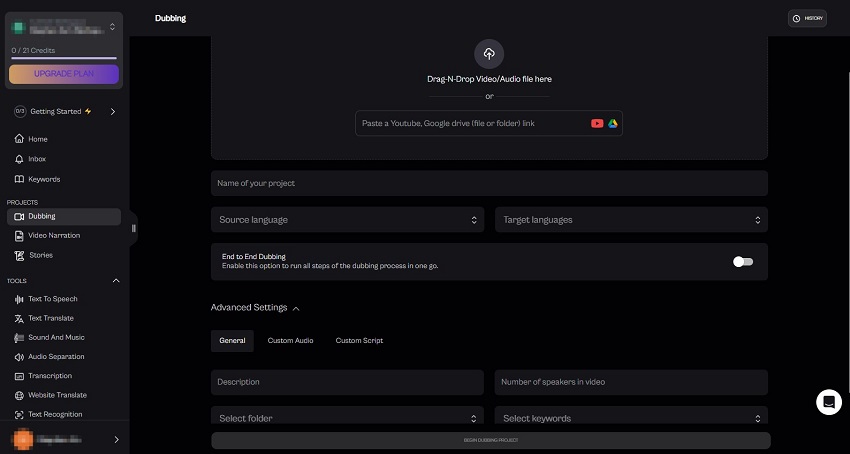
Task: Open the History button
Action: 807,18
